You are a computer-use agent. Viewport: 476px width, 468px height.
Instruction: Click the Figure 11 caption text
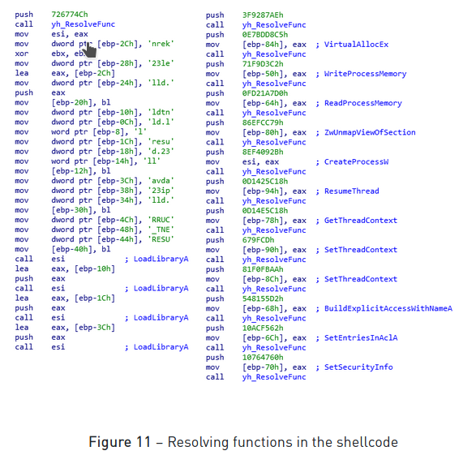tap(243, 442)
